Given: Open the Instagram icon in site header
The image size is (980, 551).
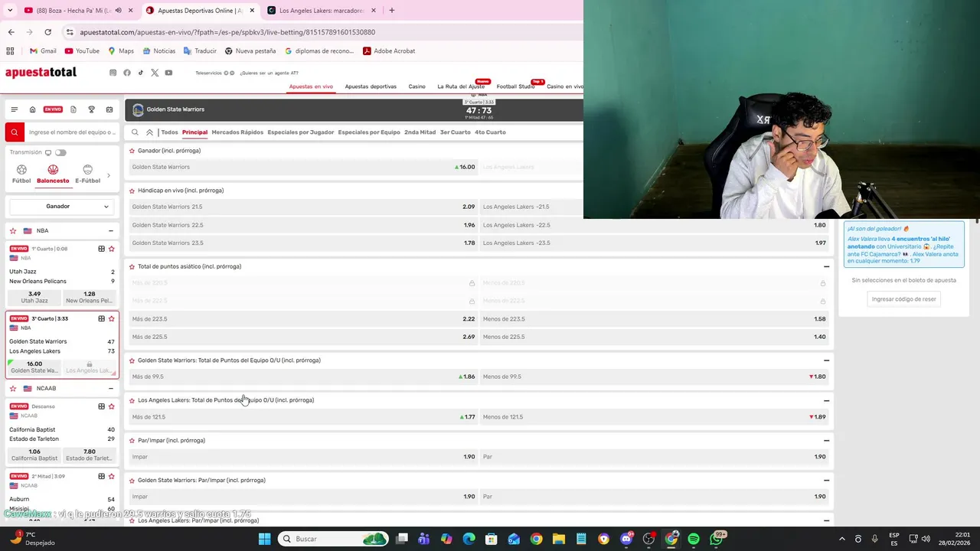Looking at the screenshot, I should [x=113, y=73].
